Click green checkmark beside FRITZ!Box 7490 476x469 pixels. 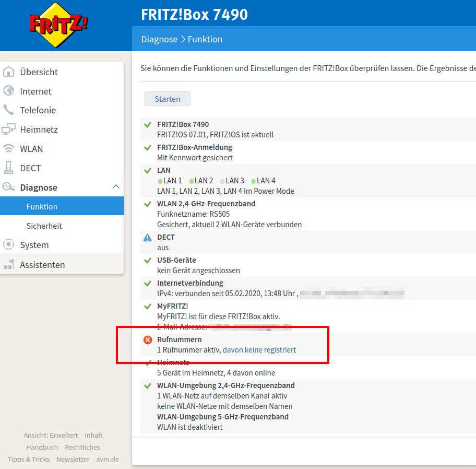(x=148, y=124)
